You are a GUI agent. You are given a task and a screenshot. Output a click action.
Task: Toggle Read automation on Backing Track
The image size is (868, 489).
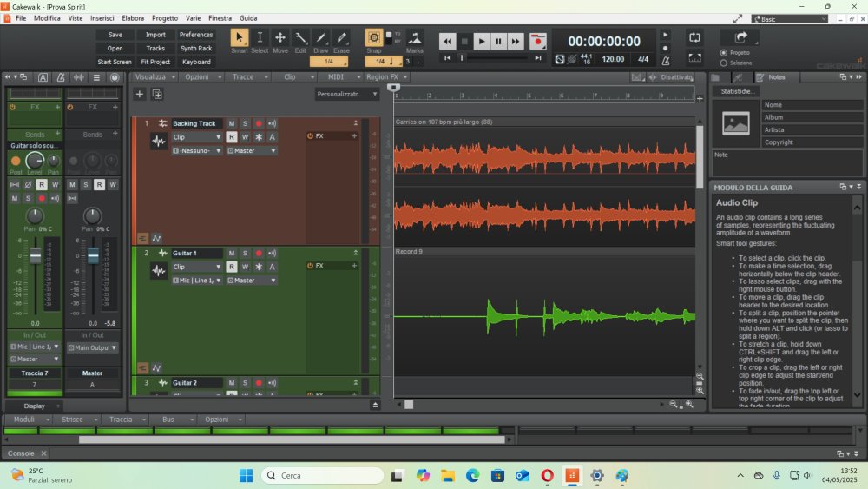(232, 136)
